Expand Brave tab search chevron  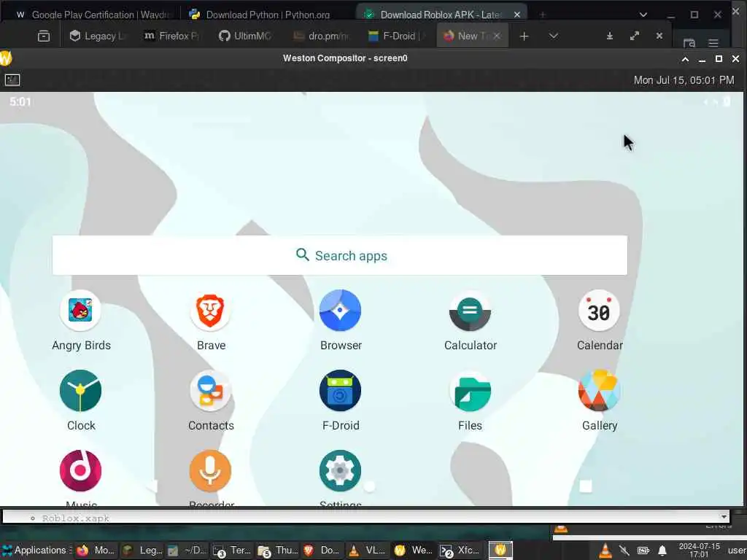[643, 15]
